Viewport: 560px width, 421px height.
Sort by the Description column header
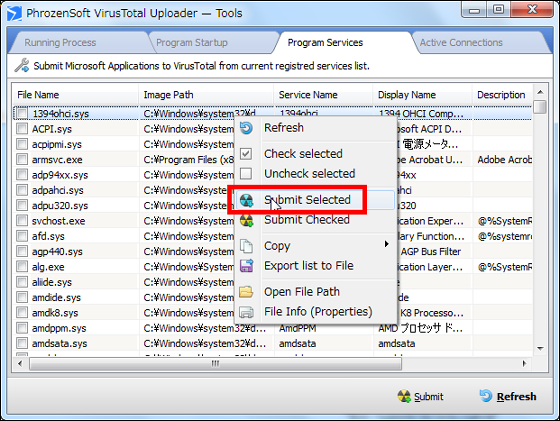[x=503, y=95]
